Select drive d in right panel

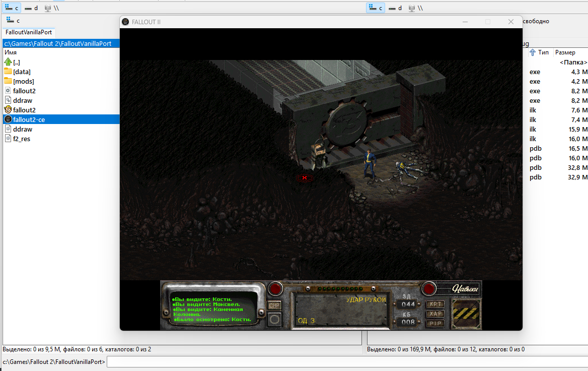coord(395,8)
